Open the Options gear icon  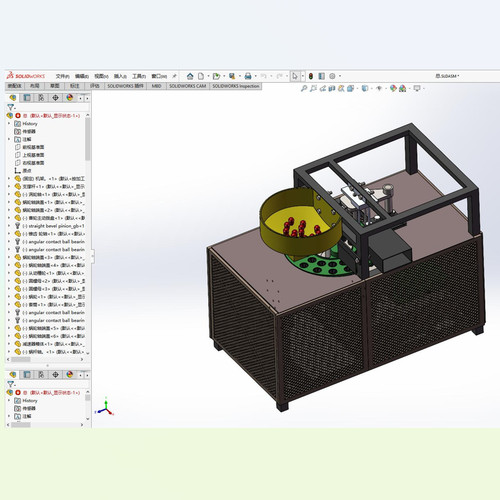(332, 76)
